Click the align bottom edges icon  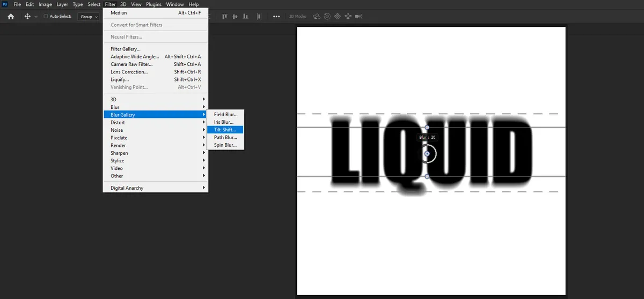(x=246, y=17)
